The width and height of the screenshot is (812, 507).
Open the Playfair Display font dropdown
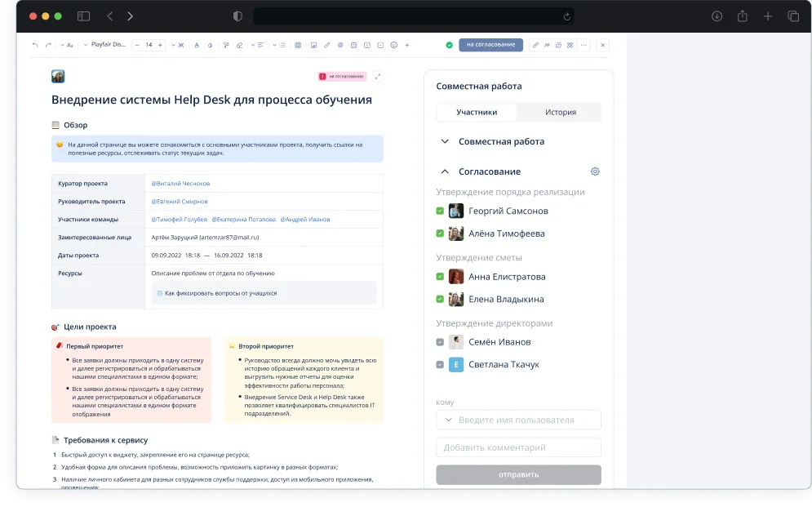(x=106, y=45)
